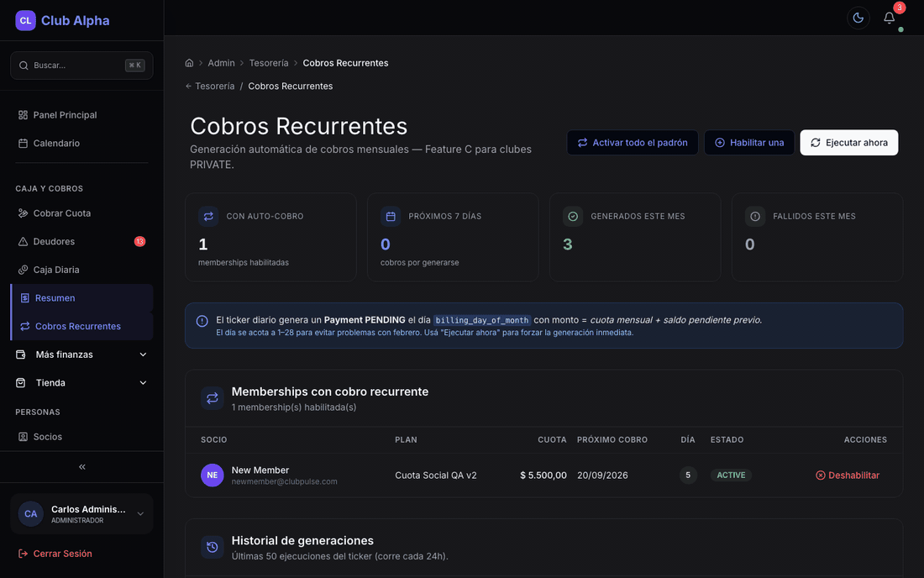Click the $ 5.500,00 cuota value
924x578 pixels.
(543, 476)
